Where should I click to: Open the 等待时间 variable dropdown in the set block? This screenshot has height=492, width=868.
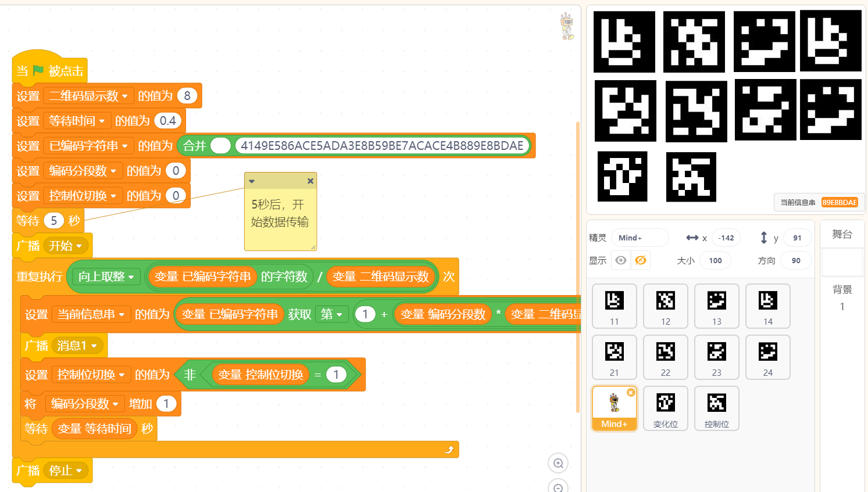77,121
